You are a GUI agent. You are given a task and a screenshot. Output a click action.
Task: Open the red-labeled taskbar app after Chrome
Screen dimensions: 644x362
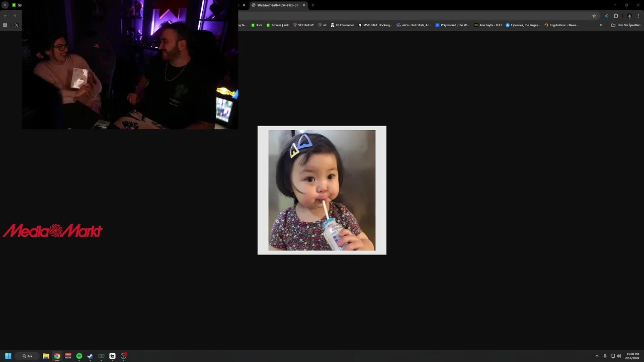(x=68, y=356)
